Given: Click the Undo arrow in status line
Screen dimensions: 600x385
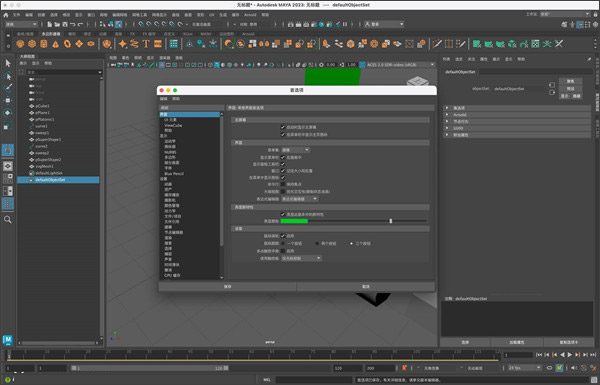Looking at the screenshot, I should [x=72, y=24].
